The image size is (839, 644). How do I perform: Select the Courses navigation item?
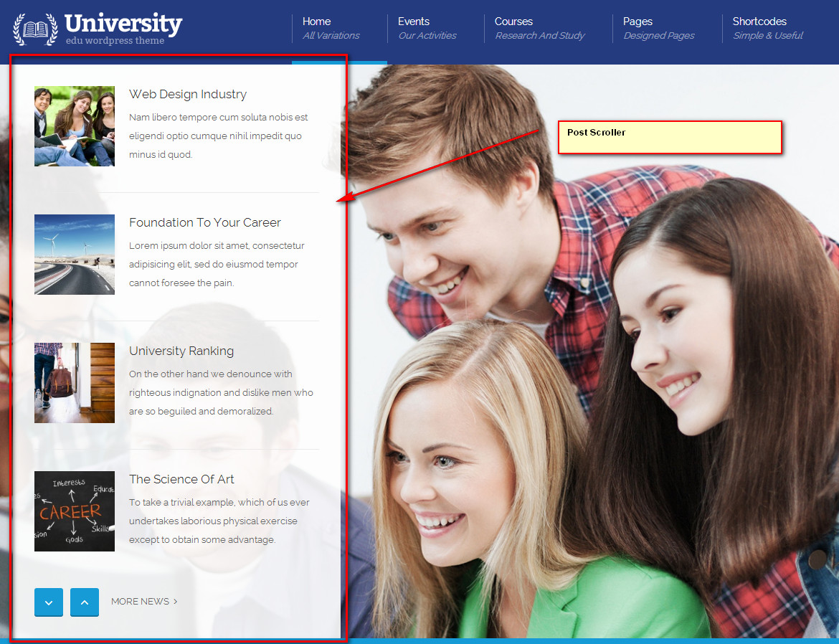point(513,22)
